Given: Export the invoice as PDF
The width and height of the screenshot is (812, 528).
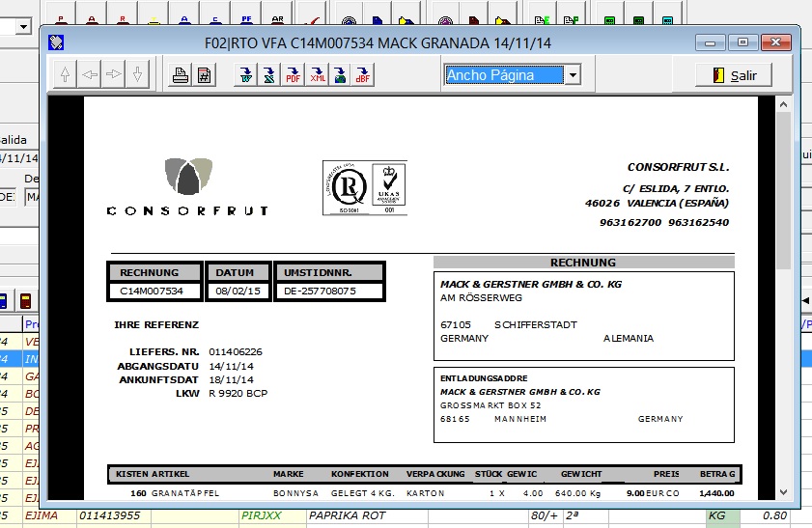Looking at the screenshot, I should (293, 75).
